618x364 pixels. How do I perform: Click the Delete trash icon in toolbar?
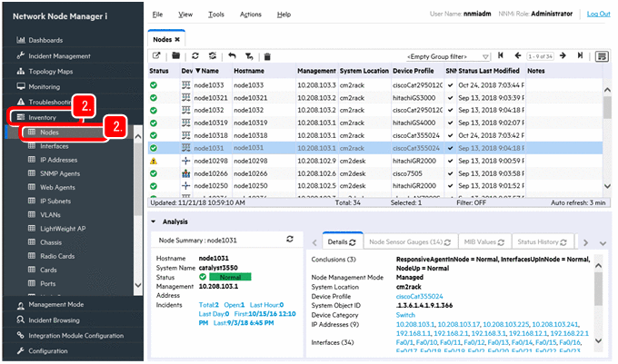tap(266, 56)
